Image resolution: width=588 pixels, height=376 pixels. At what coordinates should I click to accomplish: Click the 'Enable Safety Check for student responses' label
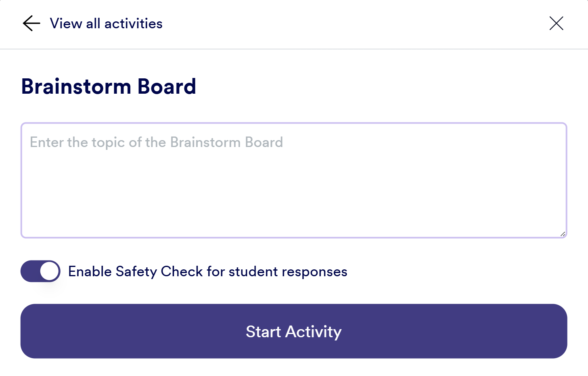click(x=207, y=271)
